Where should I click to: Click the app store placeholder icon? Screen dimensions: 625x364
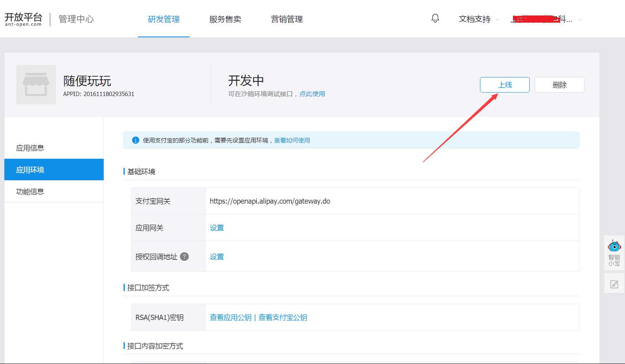[36, 85]
